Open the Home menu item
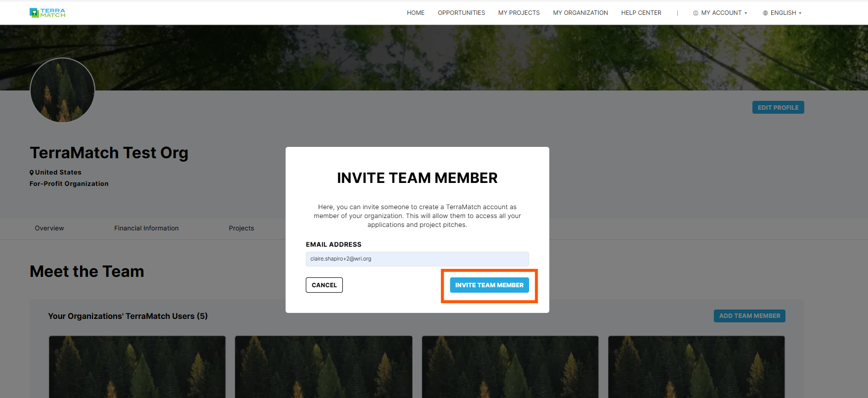The image size is (868, 398). coord(415,13)
